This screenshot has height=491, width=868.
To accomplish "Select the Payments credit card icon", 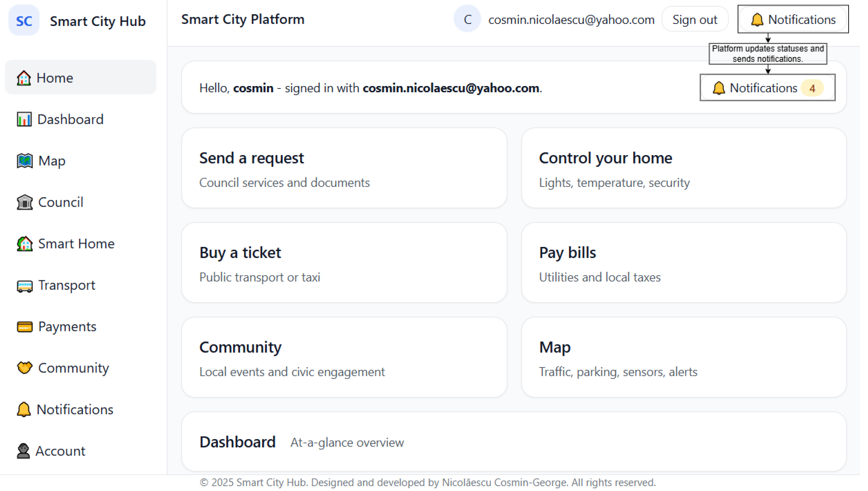I will (25, 327).
